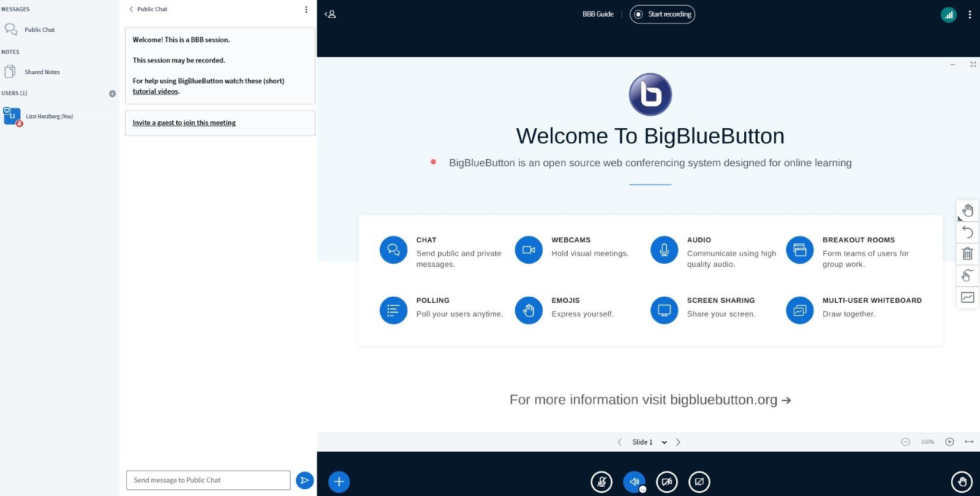Make the presentation fullscreen
The width and height of the screenshot is (980, 496).
pyautogui.click(x=973, y=64)
